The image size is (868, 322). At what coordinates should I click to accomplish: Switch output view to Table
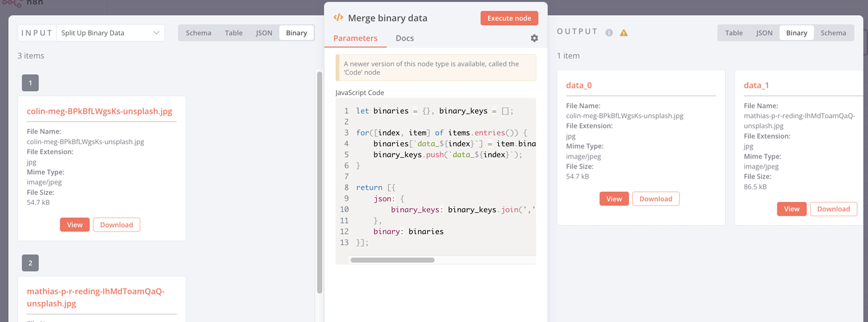(733, 33)
